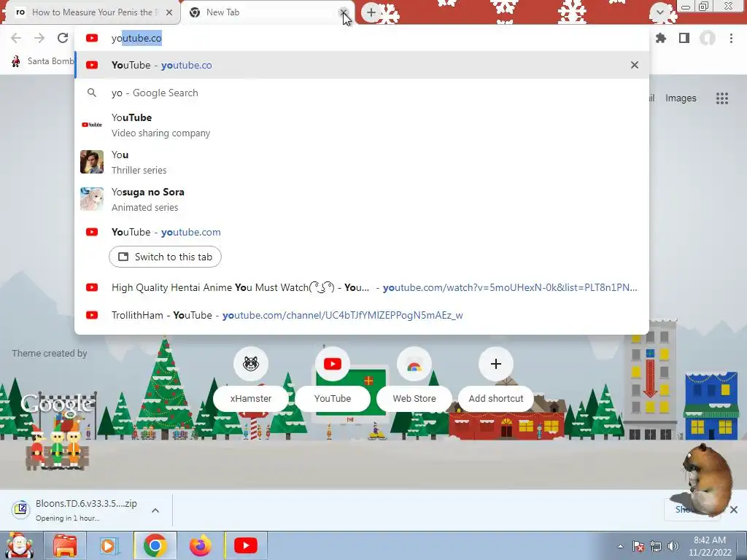Click the Santa Start button in the taskbar
Screen dimensions: 747x560
pyautogui.click(x=18, y=545)
